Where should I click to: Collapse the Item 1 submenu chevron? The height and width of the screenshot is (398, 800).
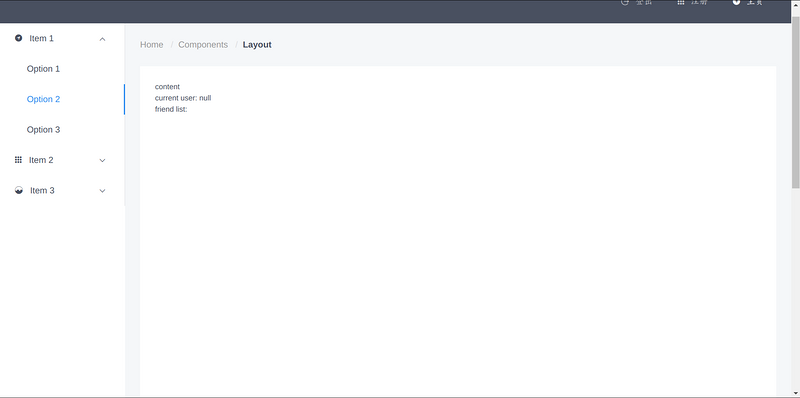(102, 39)
